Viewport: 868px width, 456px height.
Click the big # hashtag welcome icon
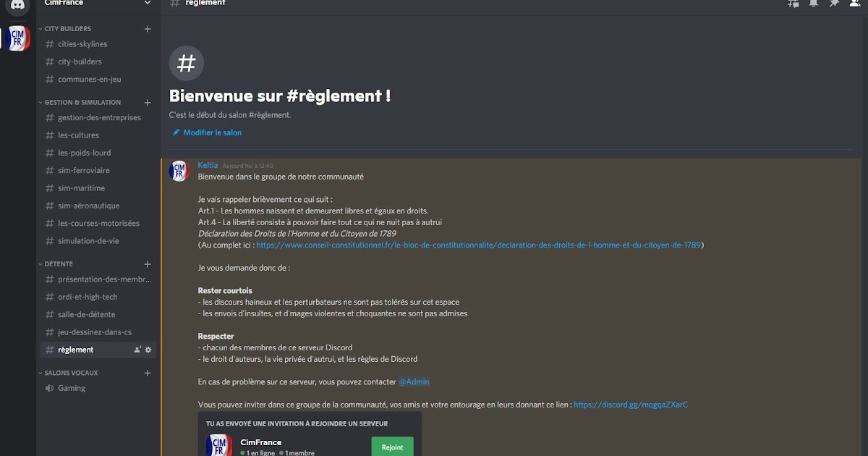[x=186, y=64]
